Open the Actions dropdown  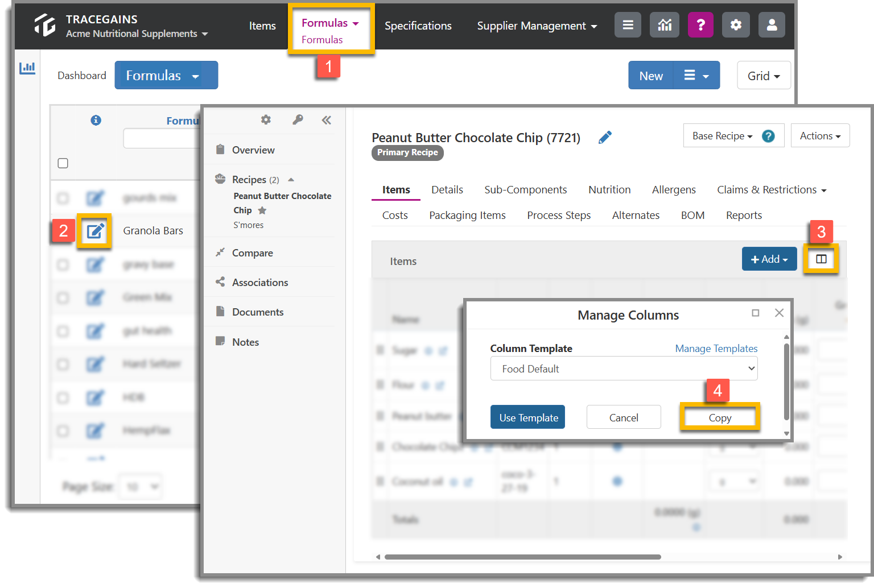click(x=819, y=135)
